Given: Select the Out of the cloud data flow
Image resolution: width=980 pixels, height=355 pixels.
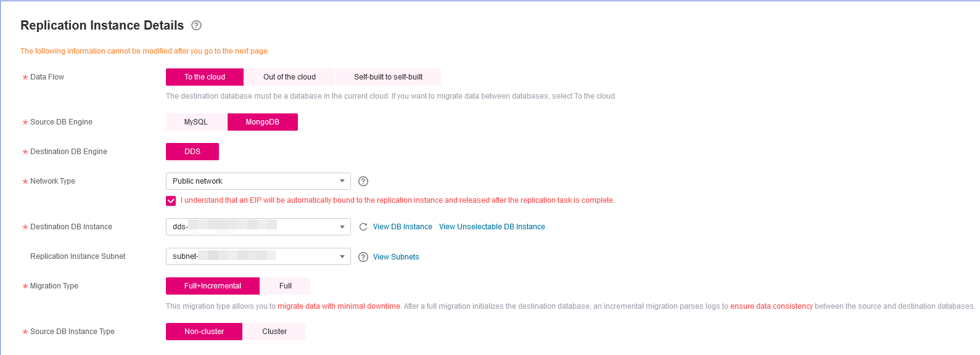Looking at the screenshot, I should click(290, 76).
